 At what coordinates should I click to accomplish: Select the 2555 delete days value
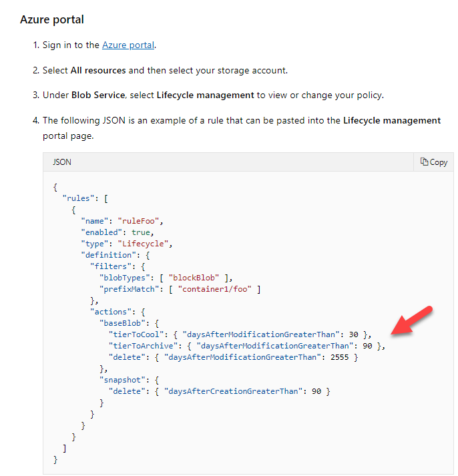coord(339,357)
